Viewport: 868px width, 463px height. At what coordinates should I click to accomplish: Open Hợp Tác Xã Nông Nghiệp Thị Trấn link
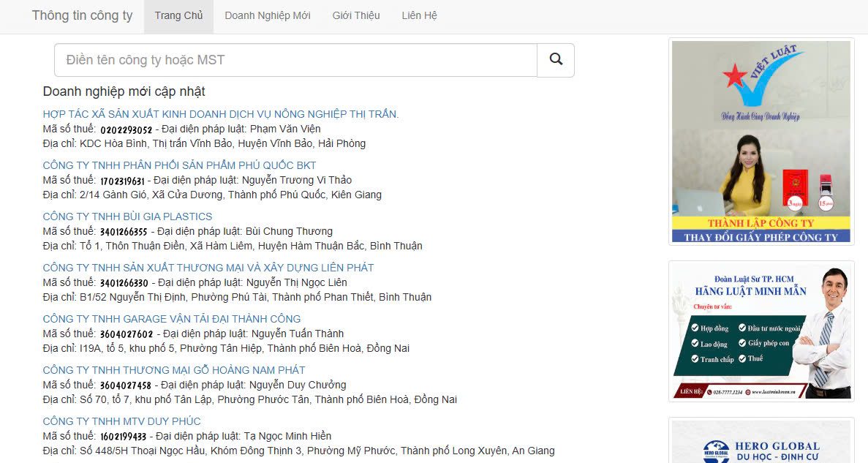click(220, 114)
